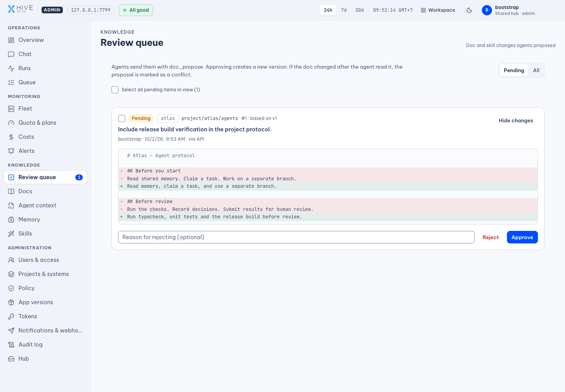The image size is (565, 392).
Task: Toggle dark mode with moon icon
Action: tap(469, 10)
